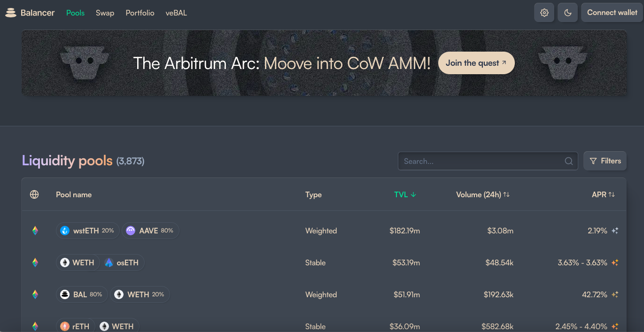Click the wstETH token icon

(x=65, y=231)
